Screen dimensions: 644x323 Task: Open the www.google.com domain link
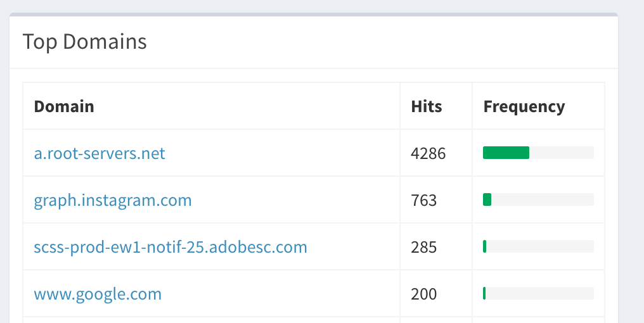pos(98,294)
